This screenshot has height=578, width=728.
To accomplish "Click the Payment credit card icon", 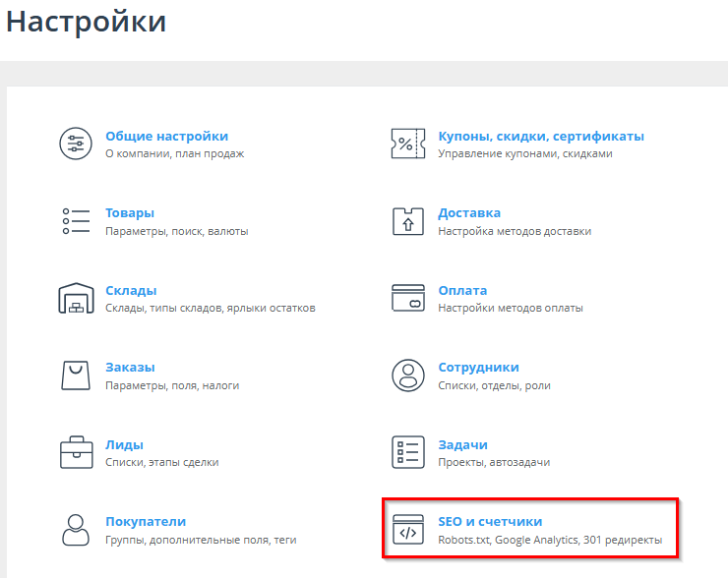I will (407, 298).
